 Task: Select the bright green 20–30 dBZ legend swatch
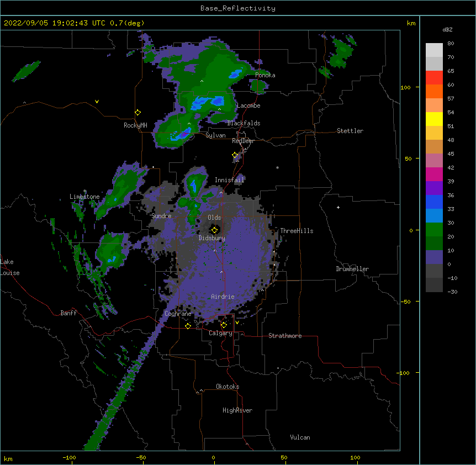434,230
